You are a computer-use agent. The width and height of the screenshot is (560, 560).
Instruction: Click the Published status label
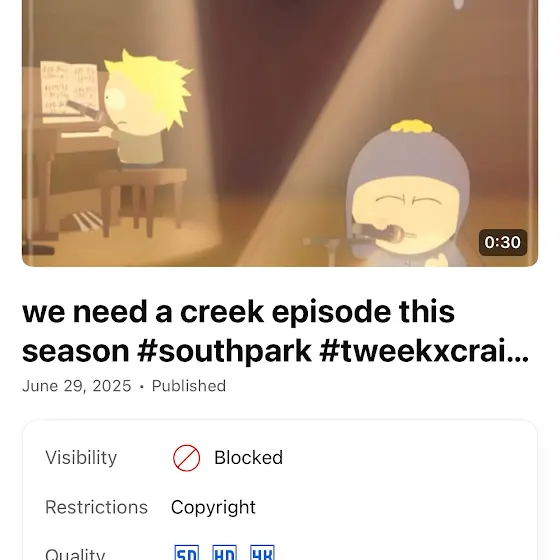(x=189, y=386)
